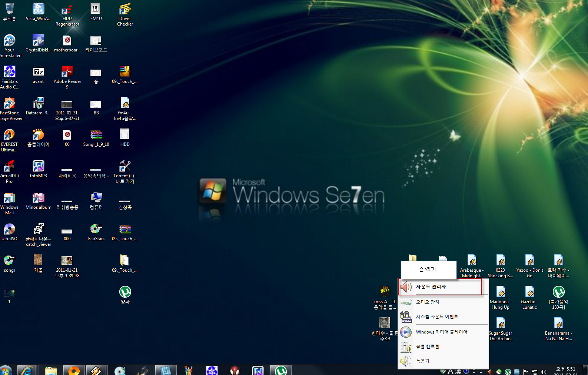Open 곰플레이어 desktop shortcut
The height and width of the screenshot is (375, 588).
[x=38, y=138]
